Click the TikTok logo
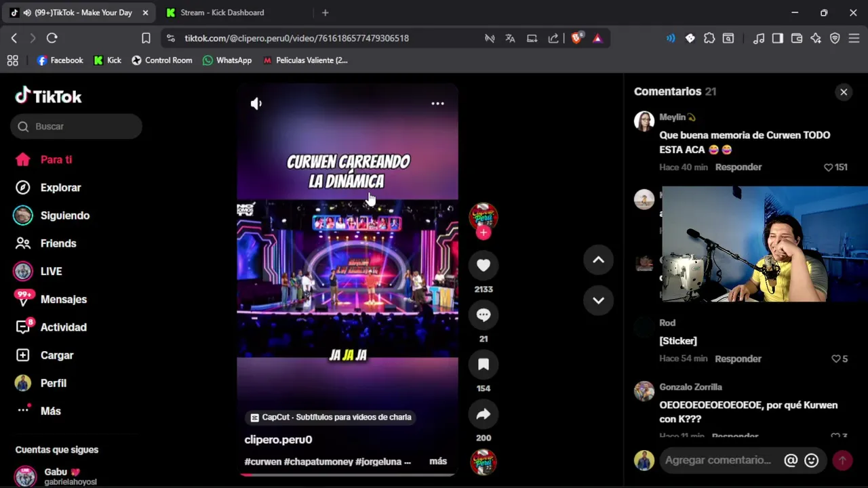Viewport: 868px width, 488px height. pyautogui.click(x=48, y=96)
